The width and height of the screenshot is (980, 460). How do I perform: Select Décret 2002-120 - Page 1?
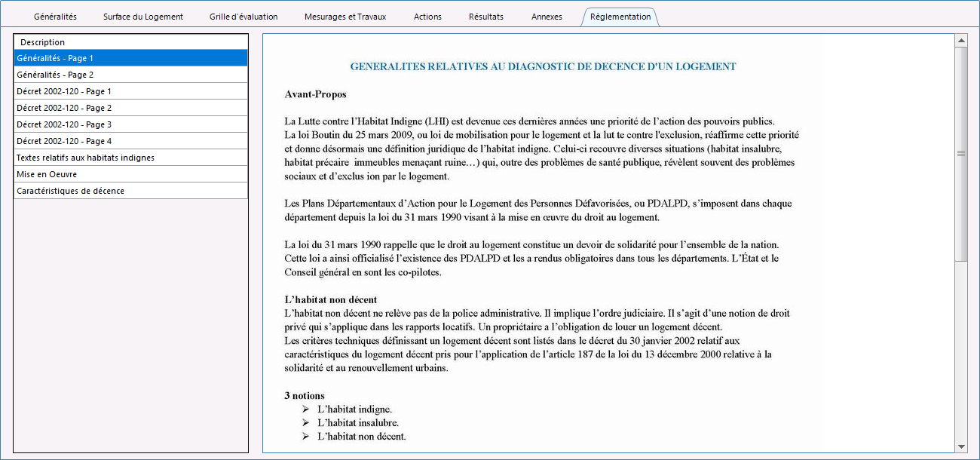pyautogui.click(x=130, y=91)
